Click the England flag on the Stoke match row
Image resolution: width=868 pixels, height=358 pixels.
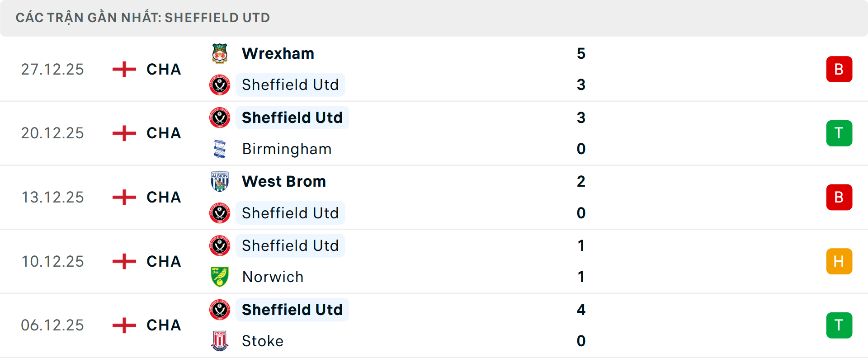[123, 325]
